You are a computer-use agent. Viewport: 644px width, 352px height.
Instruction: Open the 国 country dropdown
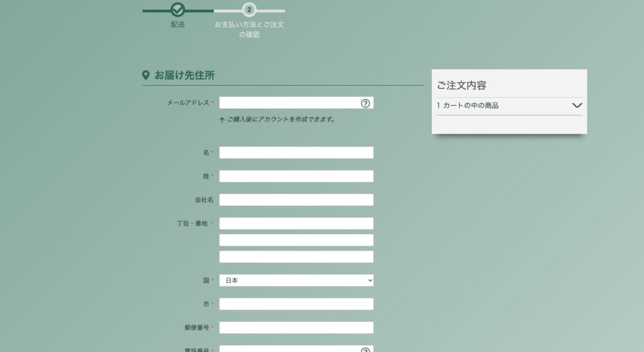pos(296,280)
